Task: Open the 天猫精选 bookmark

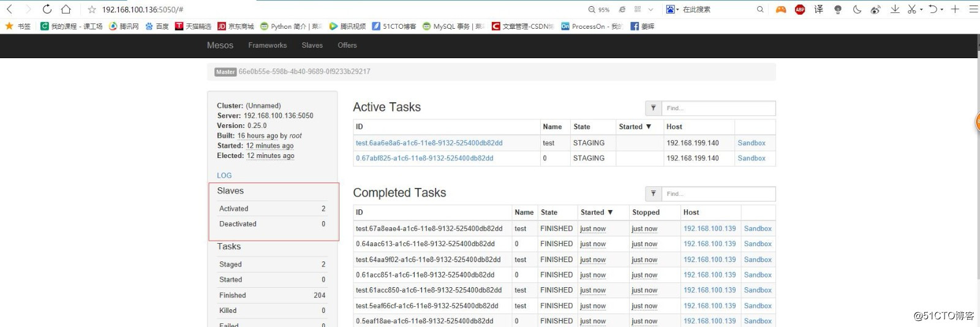Action: 193,26
